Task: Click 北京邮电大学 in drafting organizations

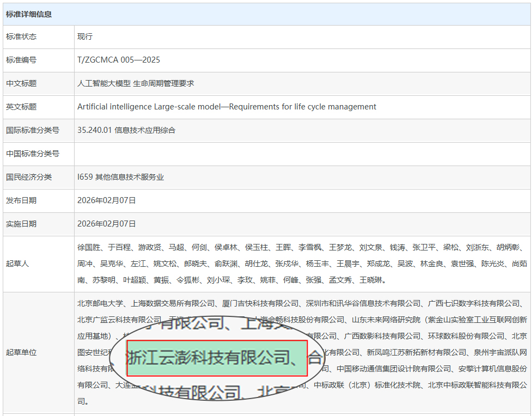Action: [x=100, y=303]
